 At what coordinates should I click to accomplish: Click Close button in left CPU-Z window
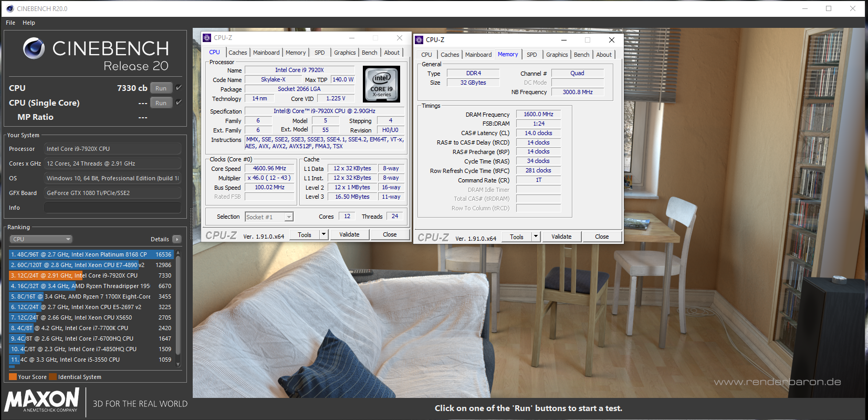(390, 234)
